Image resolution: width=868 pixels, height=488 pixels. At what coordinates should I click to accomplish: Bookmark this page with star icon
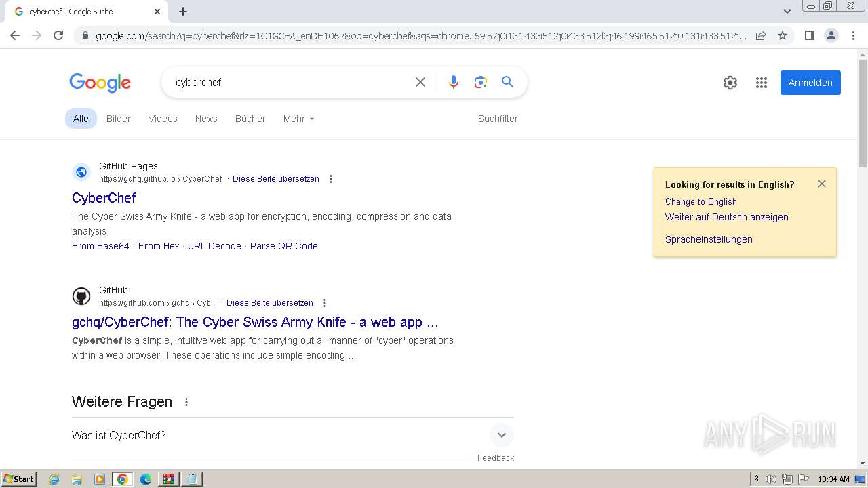(783, 35)
